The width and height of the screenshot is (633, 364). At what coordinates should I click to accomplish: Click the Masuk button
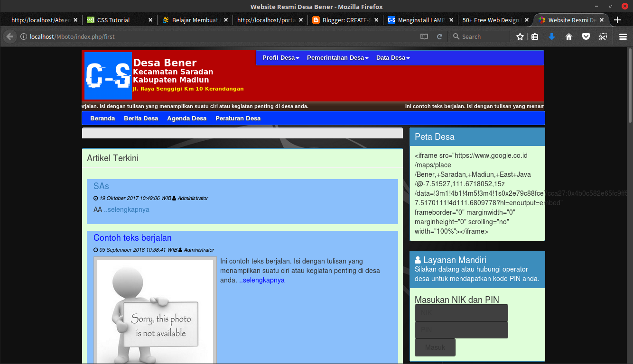tap(435, 347)
